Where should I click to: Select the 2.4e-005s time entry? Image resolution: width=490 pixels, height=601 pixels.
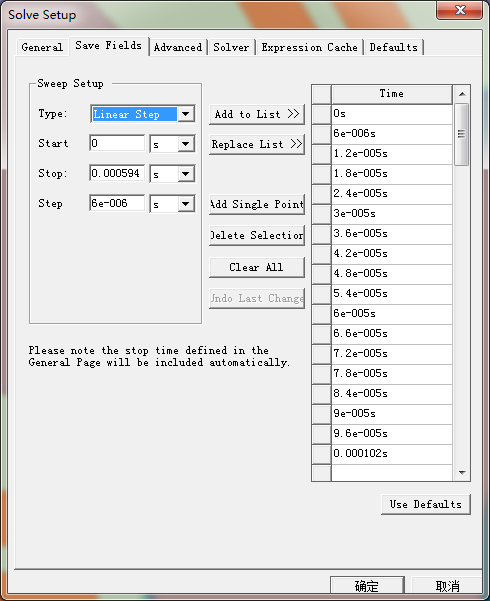(x=392, y=194)
